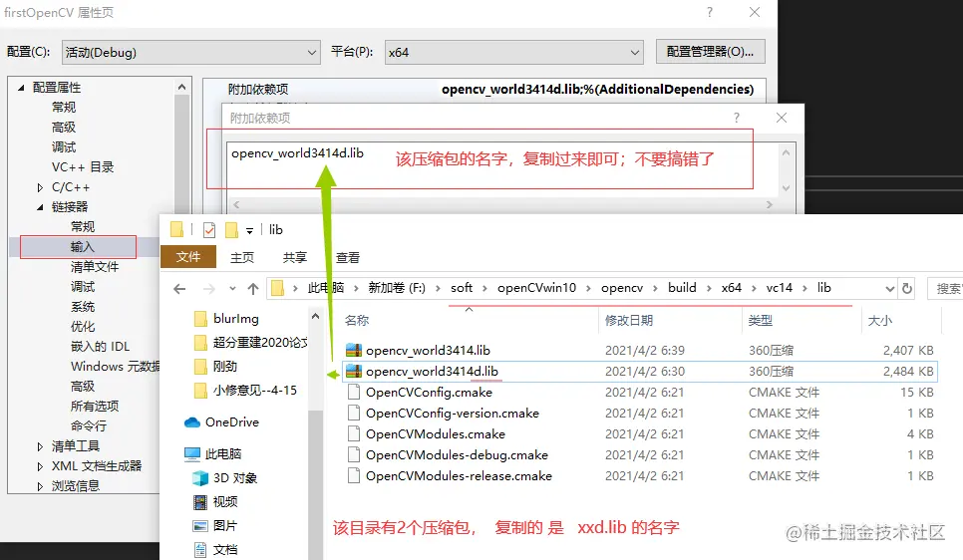Open the 文件 ribbon tab
963x560 pixels.
point(188,257)
